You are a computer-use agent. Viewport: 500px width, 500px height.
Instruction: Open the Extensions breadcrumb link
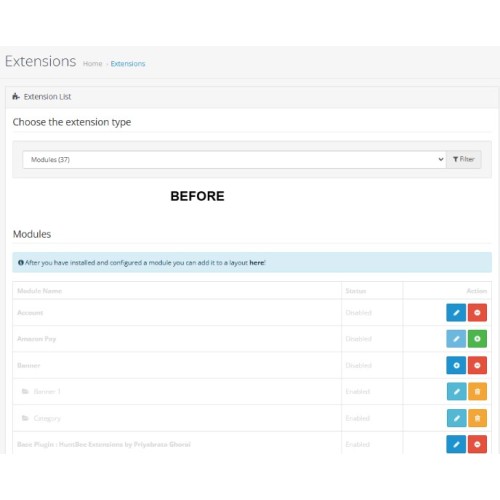pyautogui.click(x=128, y=64)
